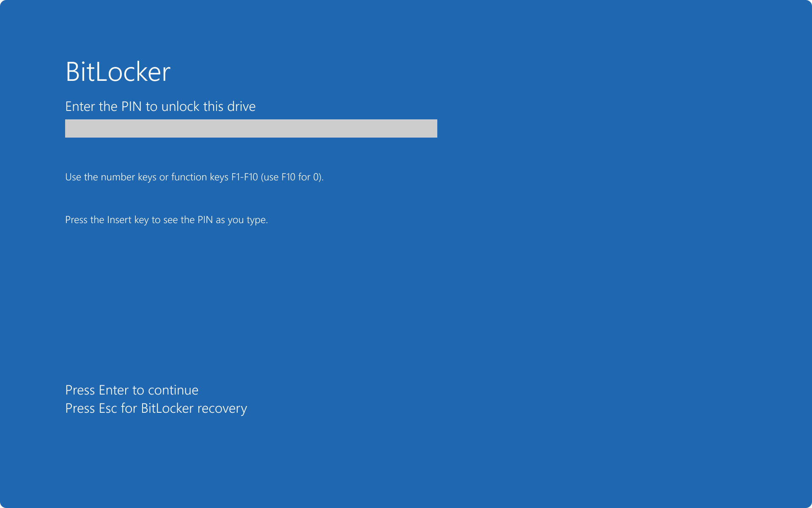This screenshot has width=812, height=508.
Task: Click the PIN entry input field
Action: [x=251, y=128]
